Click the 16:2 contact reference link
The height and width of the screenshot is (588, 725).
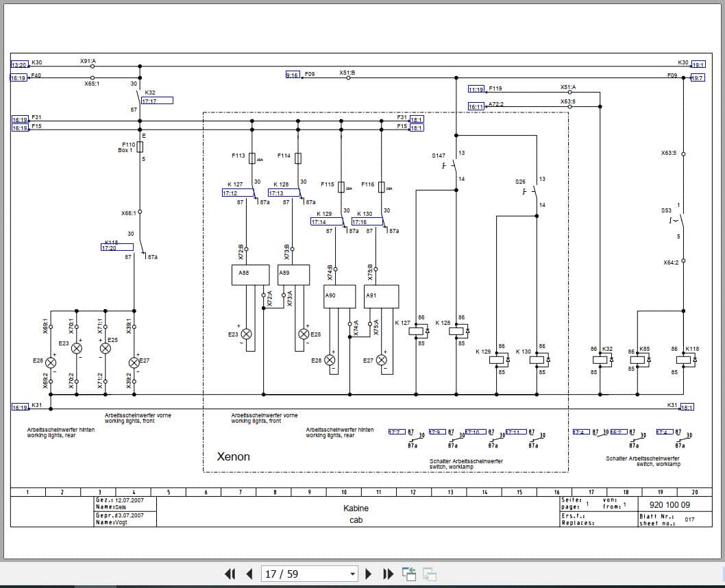619,432
